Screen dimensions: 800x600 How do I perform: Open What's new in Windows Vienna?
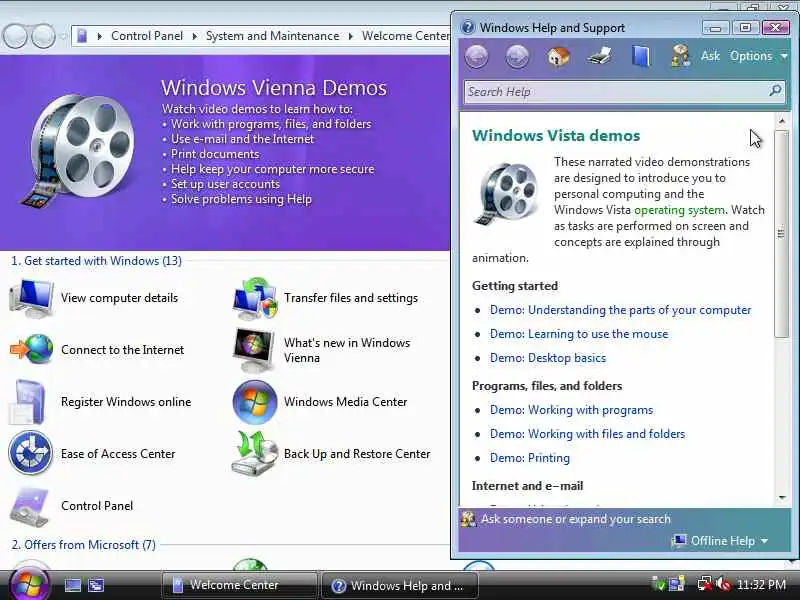[x=321, y=351]
